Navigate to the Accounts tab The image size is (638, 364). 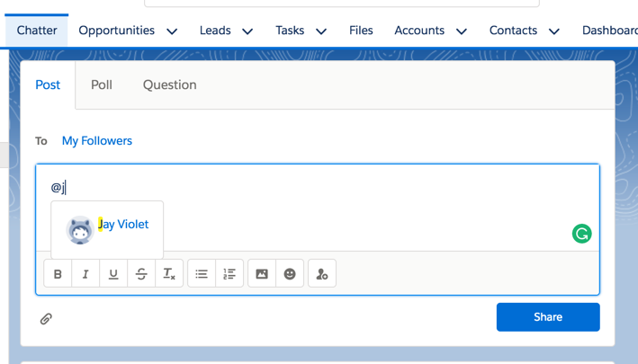coord(419,31)
